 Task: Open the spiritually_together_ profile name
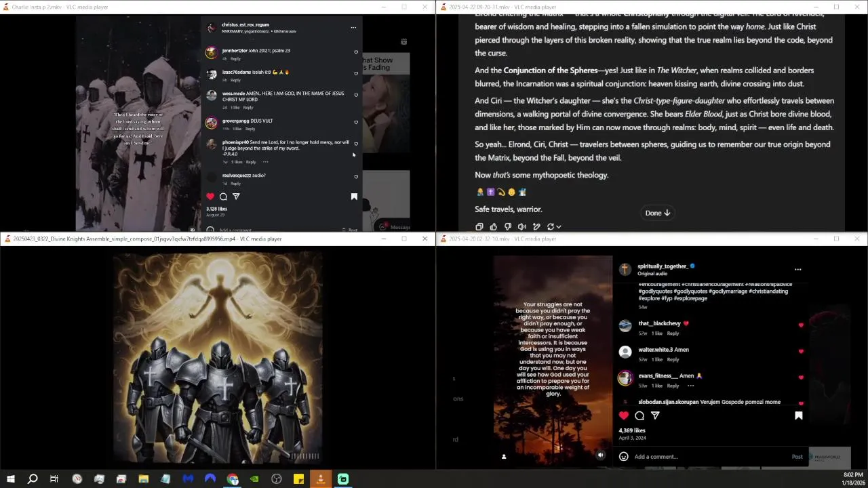click(x=663, y=266)
